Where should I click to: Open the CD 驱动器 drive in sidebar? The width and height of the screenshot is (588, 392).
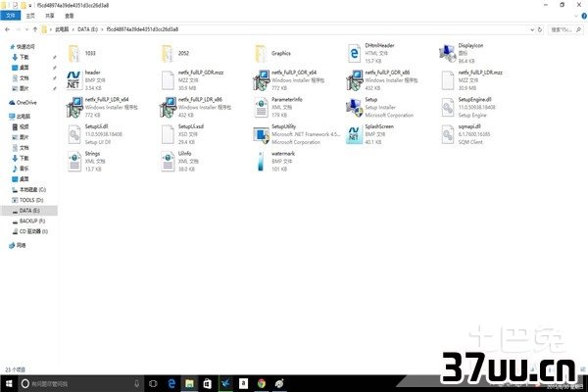[x=33, y=231]
